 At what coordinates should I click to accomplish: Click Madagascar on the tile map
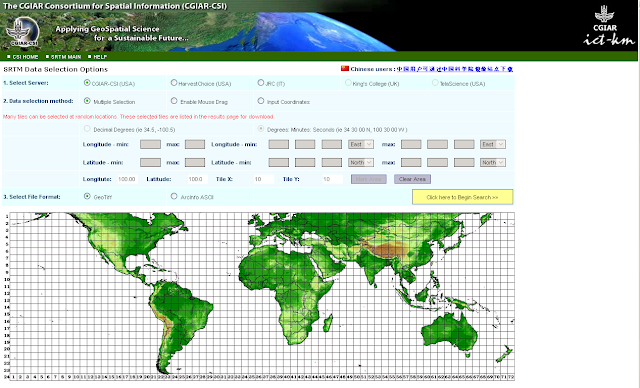click(x=328, y=322)
